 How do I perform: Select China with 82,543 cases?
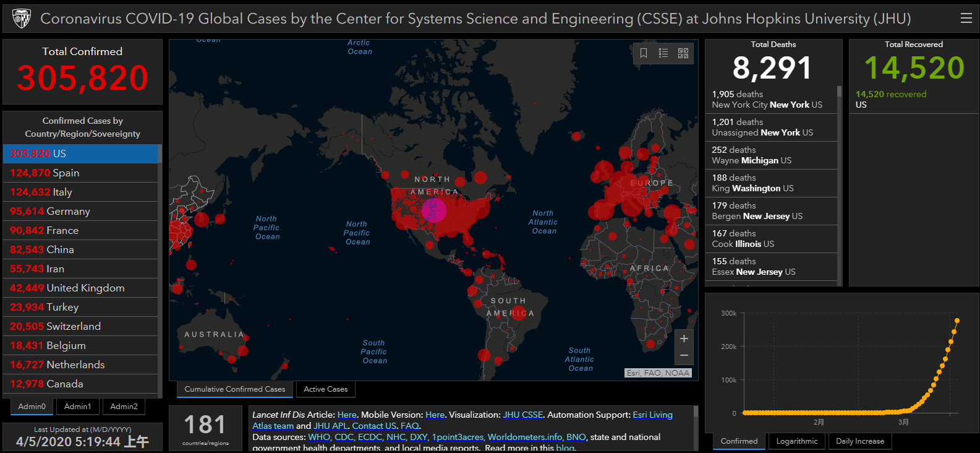pos(80,249)
